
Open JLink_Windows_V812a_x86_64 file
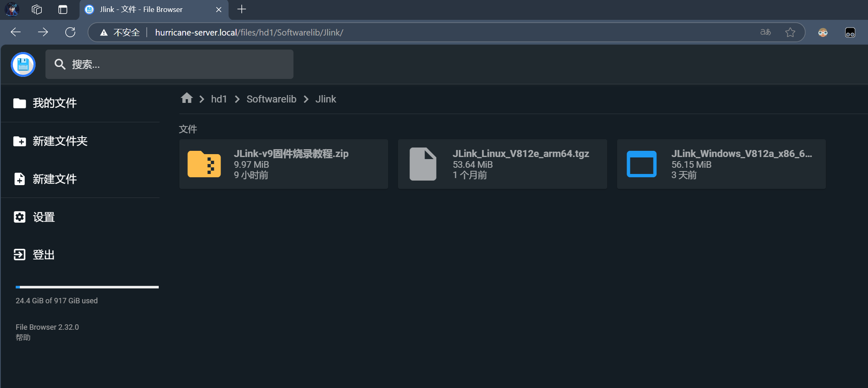point(721,164)
